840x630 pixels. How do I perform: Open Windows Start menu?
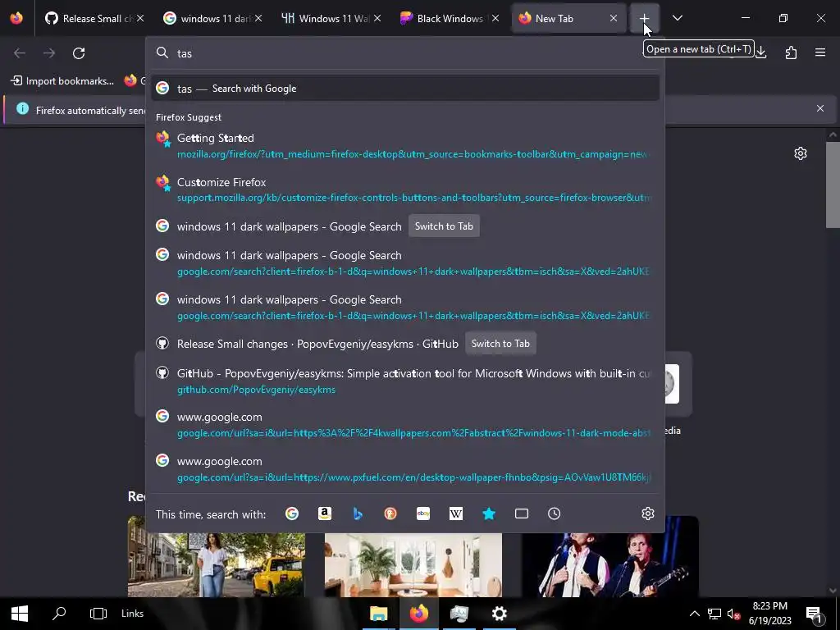click(x=20, y=614)
